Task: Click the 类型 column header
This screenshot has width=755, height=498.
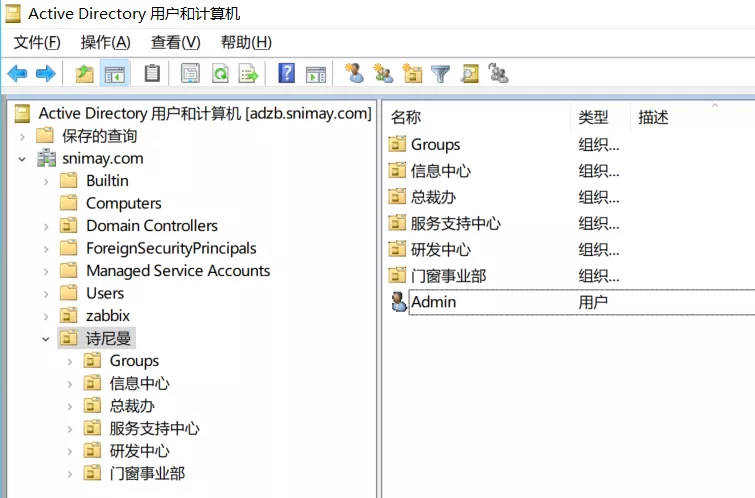Action: tap(593, 118)
